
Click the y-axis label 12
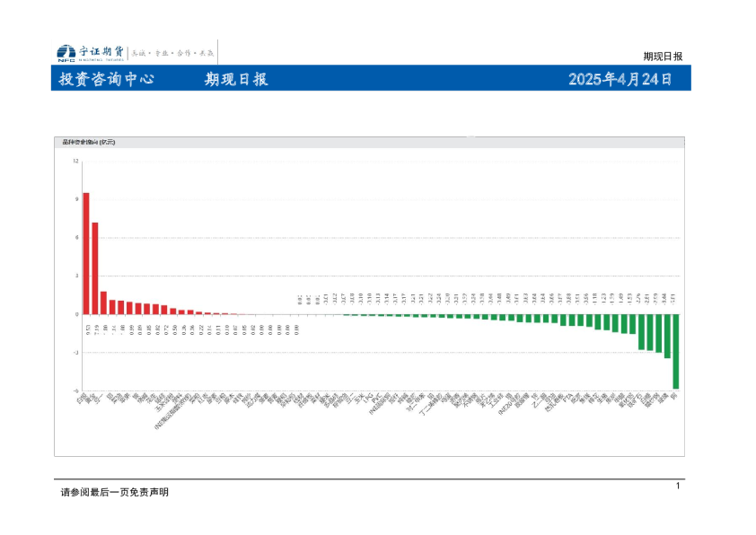pyautogui.click(x=76, y=162)
